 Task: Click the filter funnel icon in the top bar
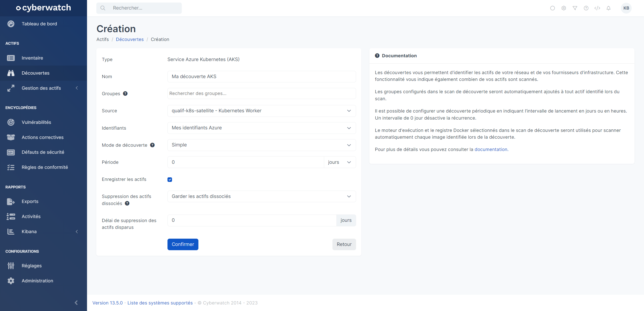575,8
